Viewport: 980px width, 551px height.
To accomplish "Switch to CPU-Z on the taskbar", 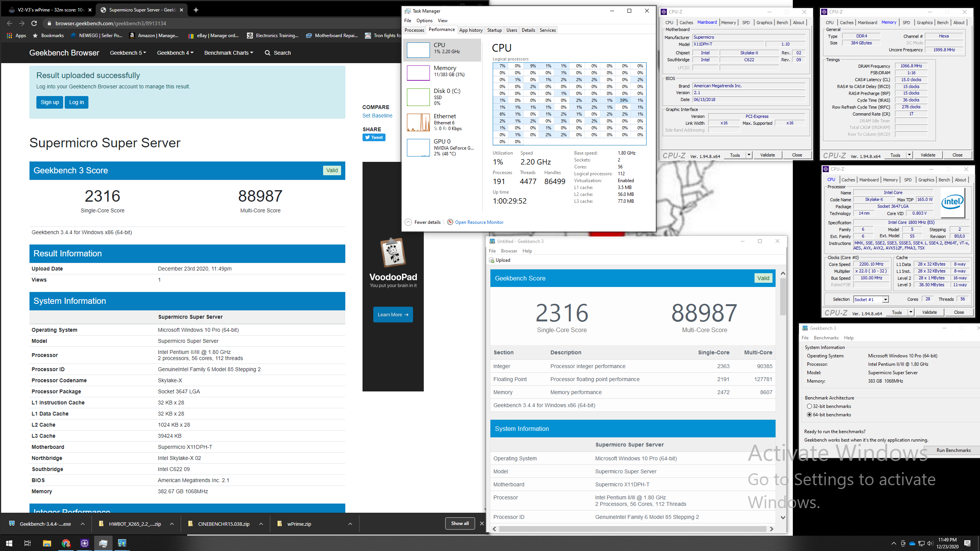I will [x=84, y=543].
